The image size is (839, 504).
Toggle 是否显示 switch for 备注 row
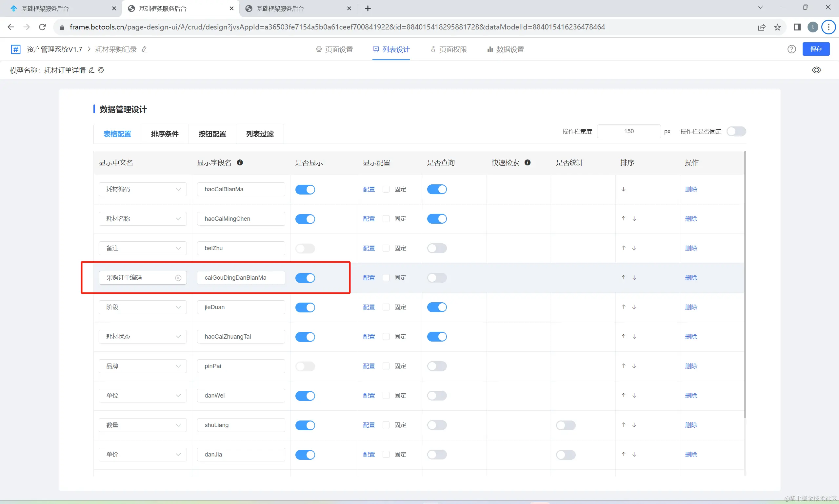tap(305, 248)
